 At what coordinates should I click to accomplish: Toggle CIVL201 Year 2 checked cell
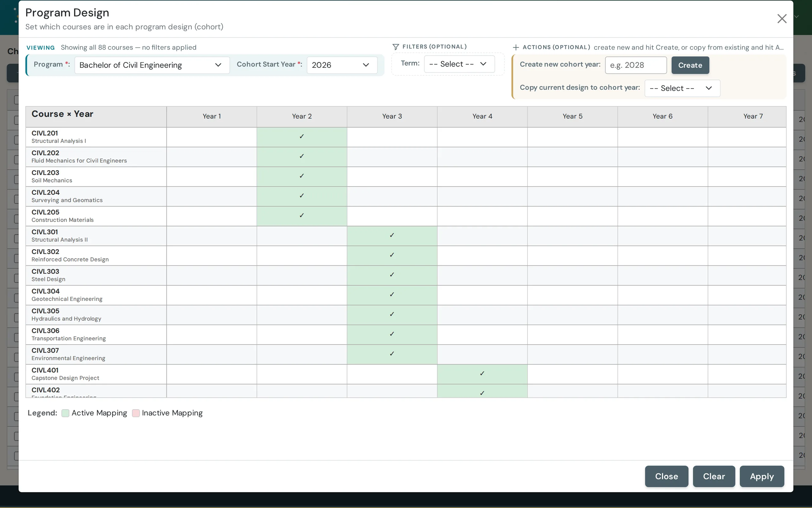click(x=302, y=137)
